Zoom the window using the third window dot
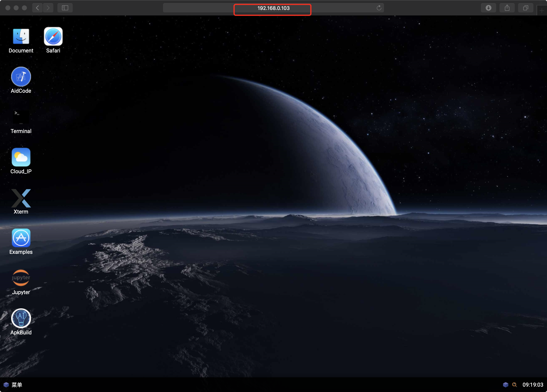This screenshot has width=547, height=392. [x=24, y=8]
